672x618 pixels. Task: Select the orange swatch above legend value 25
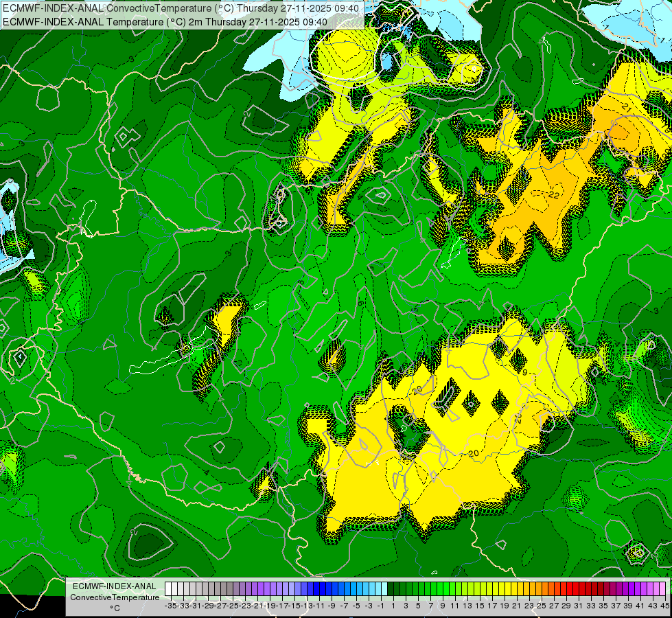539,589
